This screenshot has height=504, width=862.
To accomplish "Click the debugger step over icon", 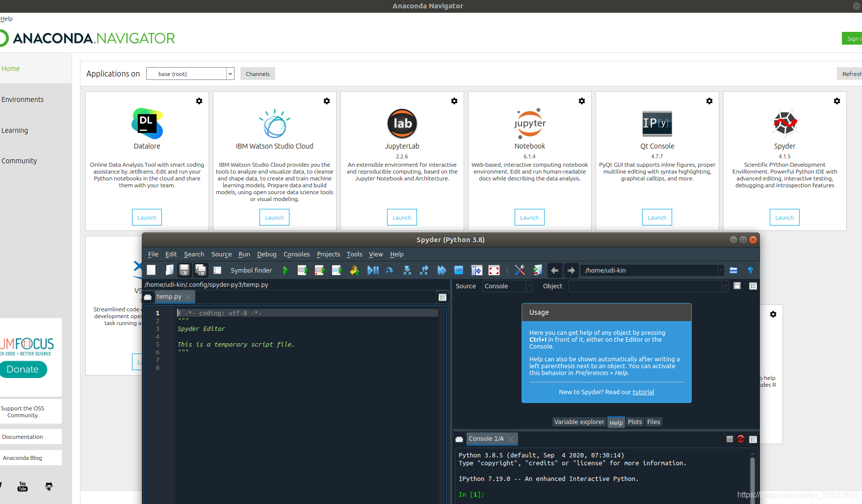I will coord(390,270).
